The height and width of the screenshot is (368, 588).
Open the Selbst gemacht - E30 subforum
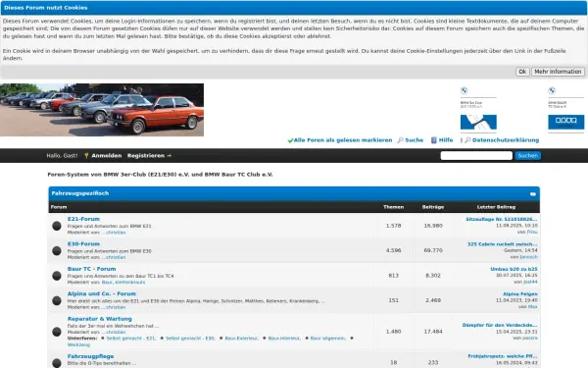(x=190, y=339)
